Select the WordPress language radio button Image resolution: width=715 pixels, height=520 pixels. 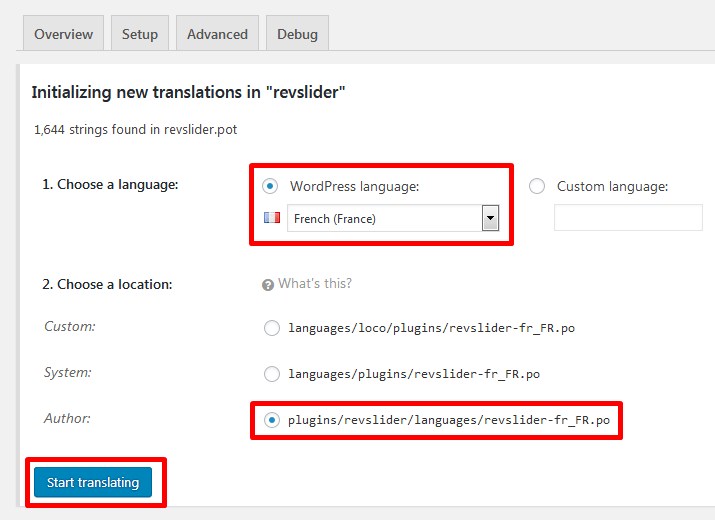click(x=270, y=186)
